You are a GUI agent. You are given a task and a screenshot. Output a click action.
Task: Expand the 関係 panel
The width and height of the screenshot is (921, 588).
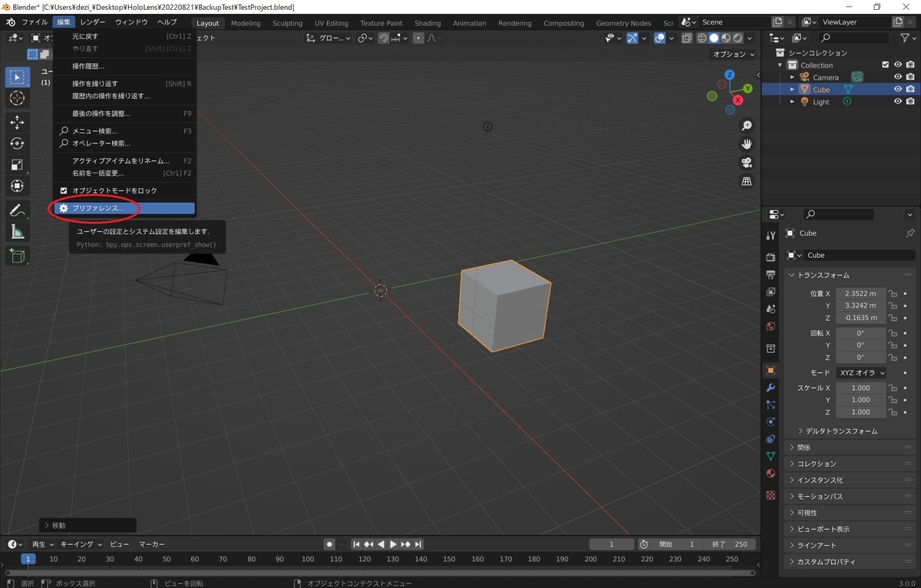(x=851, y=448)
